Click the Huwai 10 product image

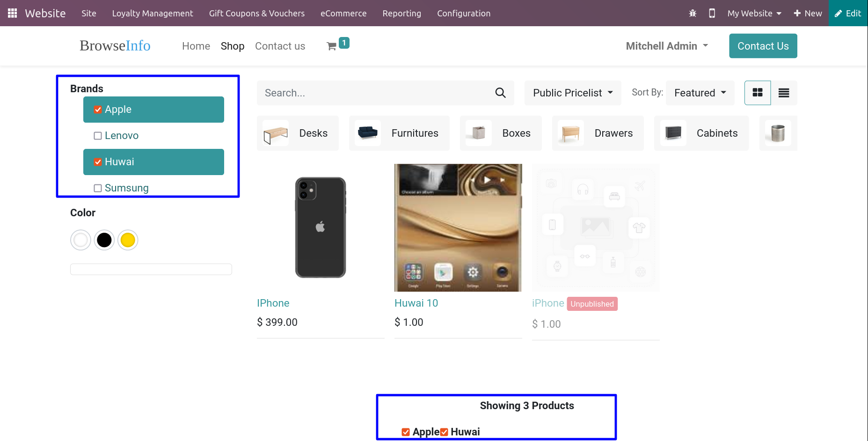pyautogui.click(x=458, y=228)
